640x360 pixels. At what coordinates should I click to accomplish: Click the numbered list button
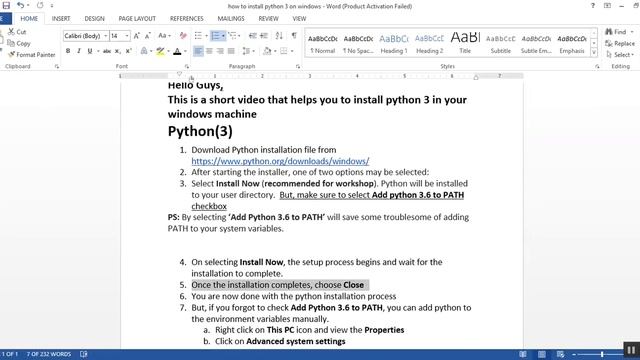coord(216,36)
